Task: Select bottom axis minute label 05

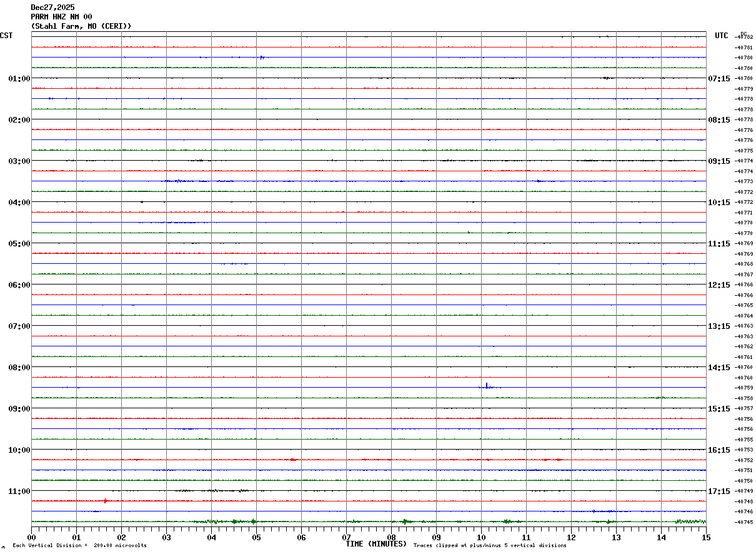Action: pyautogui.click(x=256, y=537)
